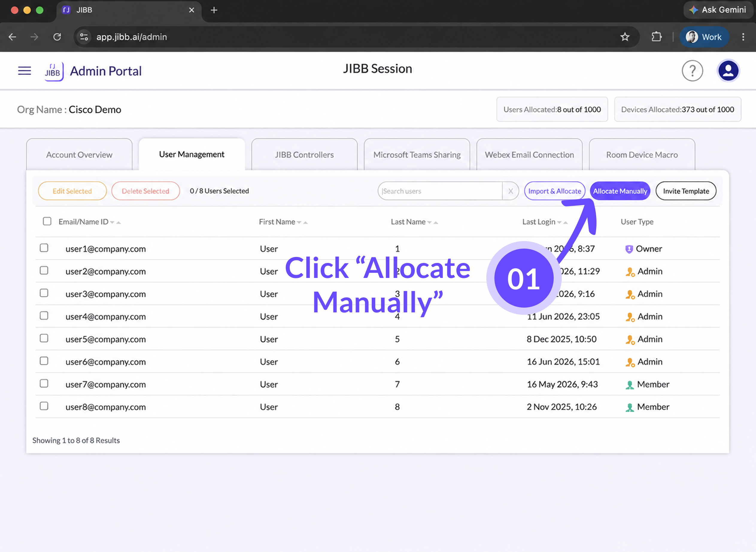756x552 pixels.
Task: Click user8@company.com email cell
Action: (106, 407)
